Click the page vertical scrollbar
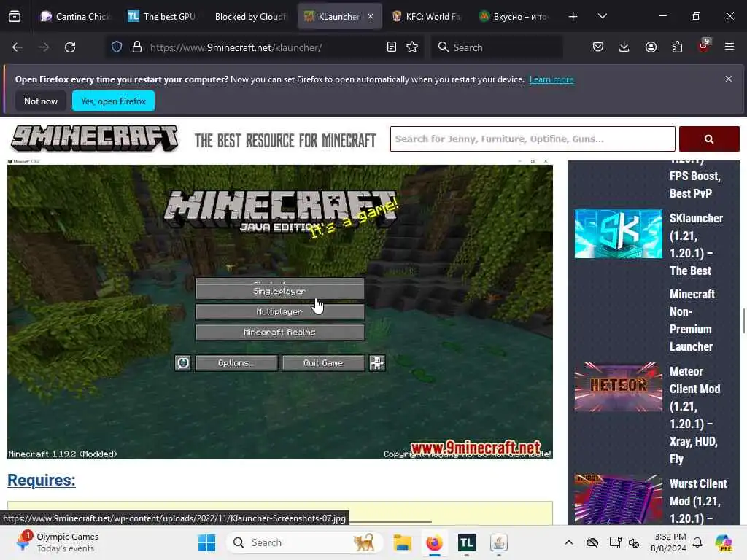 (743, 322)
